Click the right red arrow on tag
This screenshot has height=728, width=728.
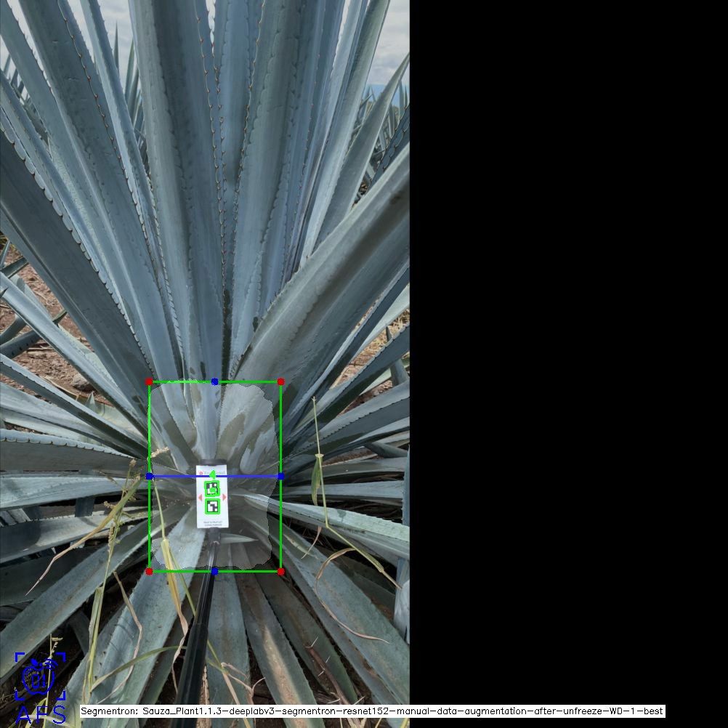225,497
